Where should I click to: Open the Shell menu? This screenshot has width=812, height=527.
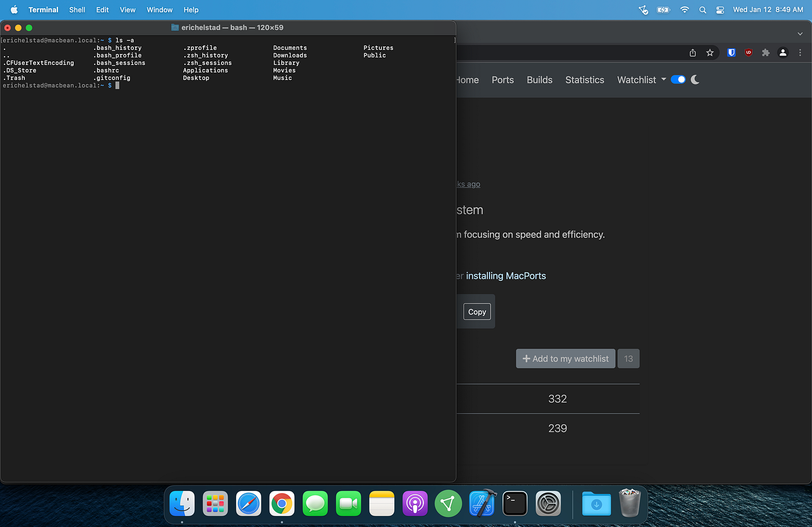pyautogui.click(x=77, y=10)
